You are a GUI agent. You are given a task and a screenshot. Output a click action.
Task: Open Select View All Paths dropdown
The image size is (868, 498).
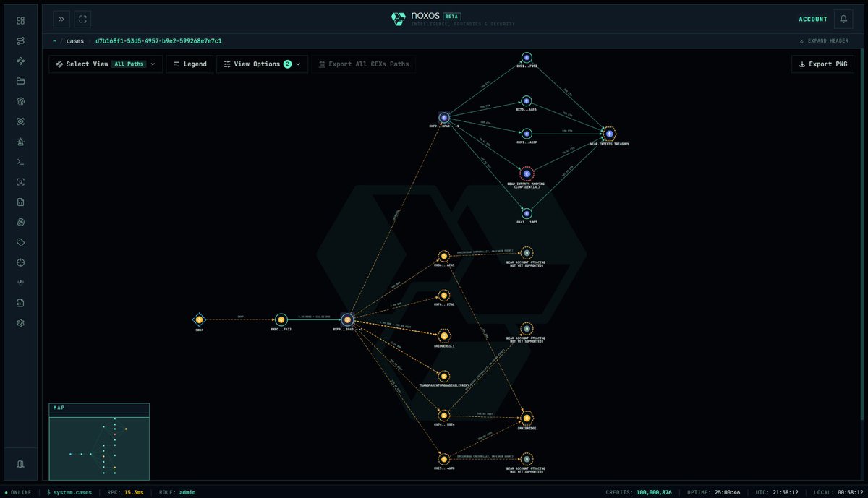[x=106, y=64]
